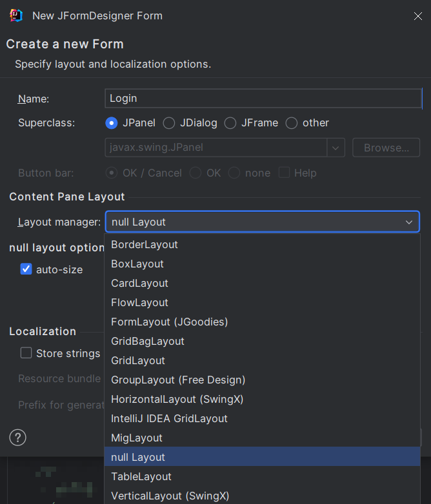Uncheck the auto-size checkbox
The image size is (431, 504).
pyautogui.click(x=26, y=269)
